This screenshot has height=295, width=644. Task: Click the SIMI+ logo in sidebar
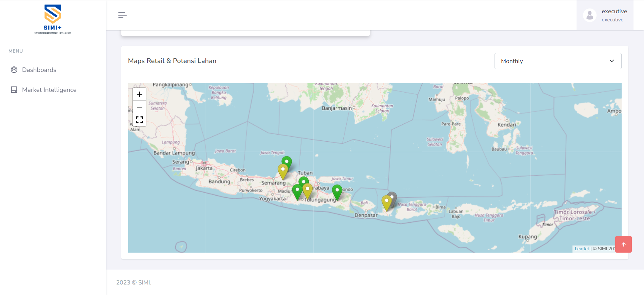coord(53,19)
